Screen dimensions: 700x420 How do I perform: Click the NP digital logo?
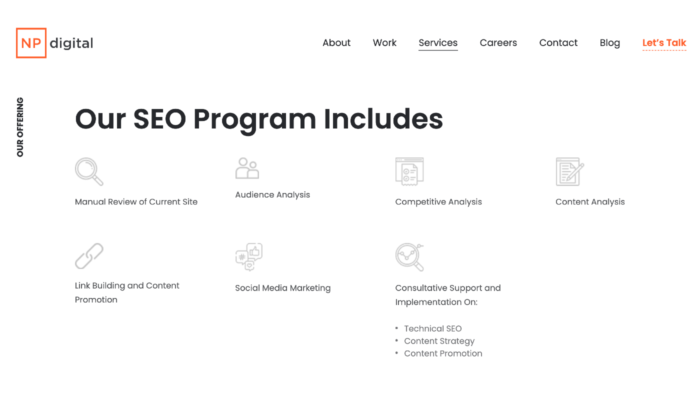point(54,43)
